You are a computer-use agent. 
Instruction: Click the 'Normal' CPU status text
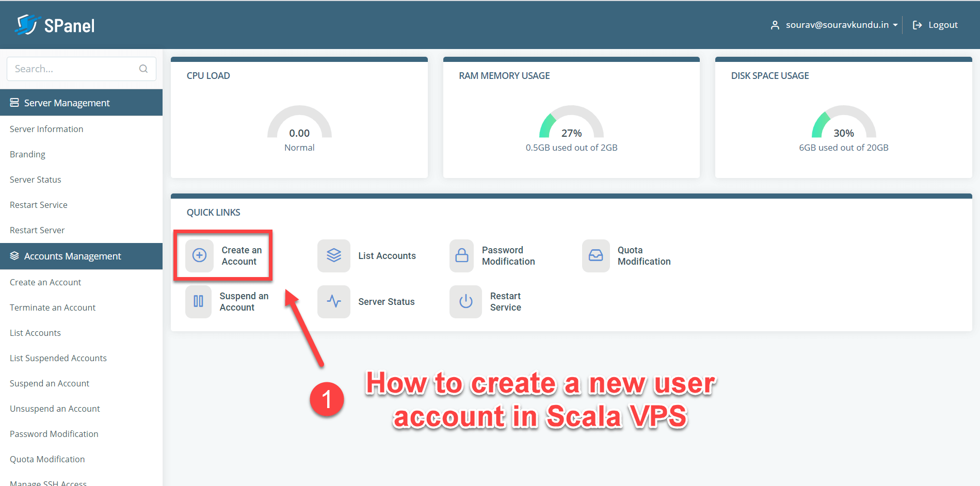(299, 148)
